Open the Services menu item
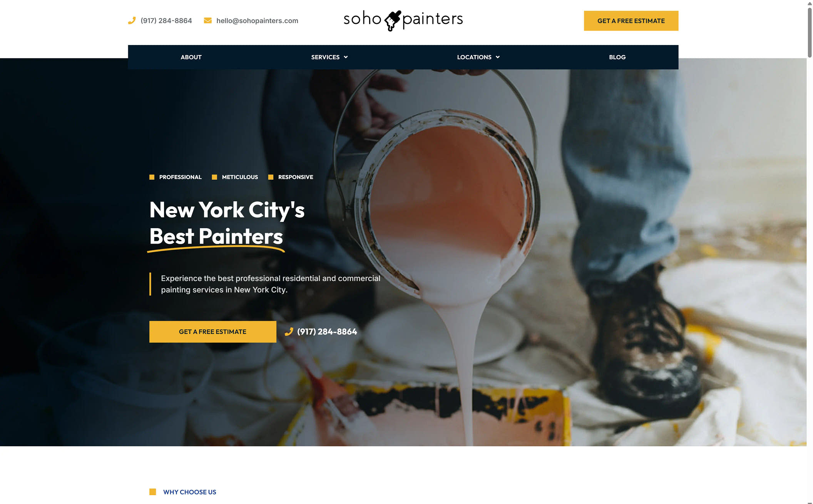Image resolution: width=813 pixels, height=504 pixels. [325, 57]
